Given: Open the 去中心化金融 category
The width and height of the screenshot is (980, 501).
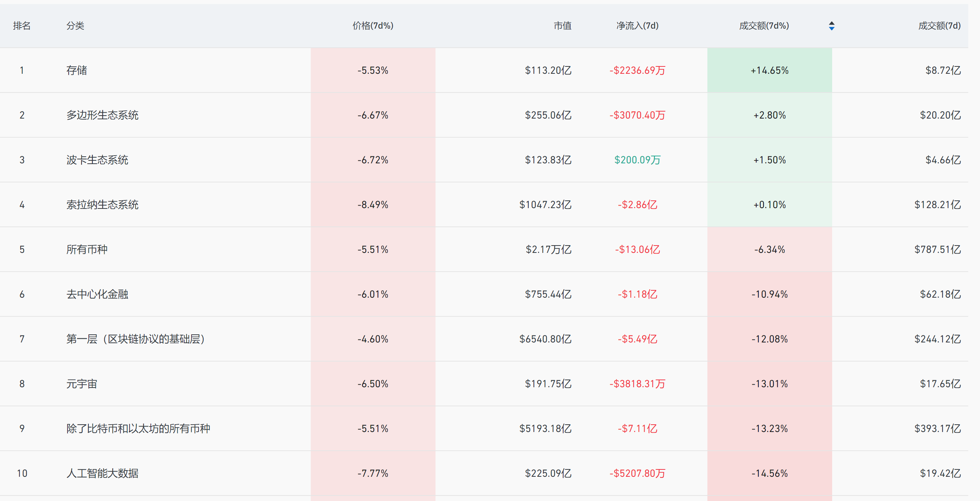Looking at the screenshot, I should coord(97,294).
